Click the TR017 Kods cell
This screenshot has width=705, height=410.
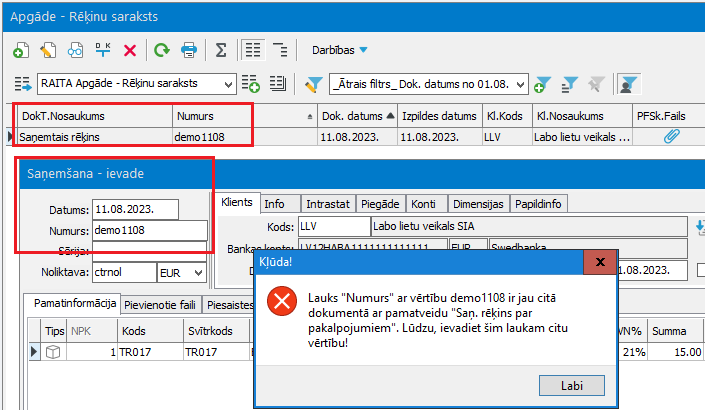[x=150, y=352]
